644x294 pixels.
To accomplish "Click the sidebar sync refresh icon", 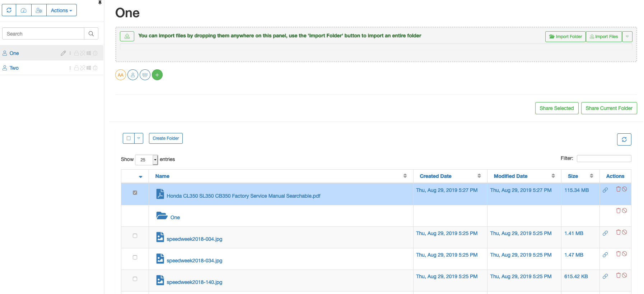I will click(9, 10).
